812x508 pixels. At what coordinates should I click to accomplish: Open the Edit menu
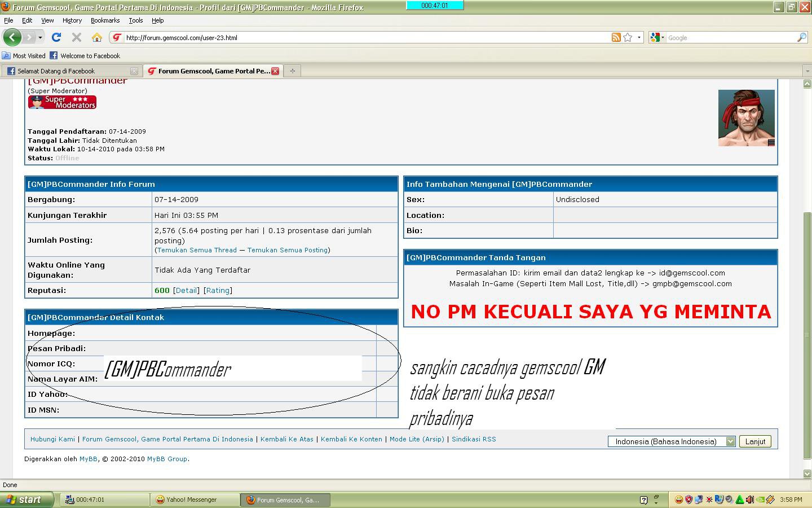(x=27, y=20)
